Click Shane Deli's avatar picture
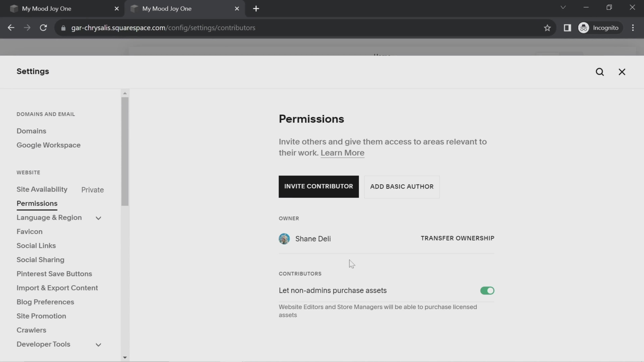 click(284, 239)
